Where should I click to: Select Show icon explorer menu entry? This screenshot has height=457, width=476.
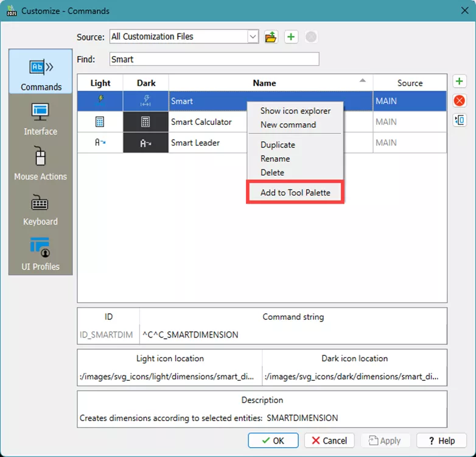295,111
